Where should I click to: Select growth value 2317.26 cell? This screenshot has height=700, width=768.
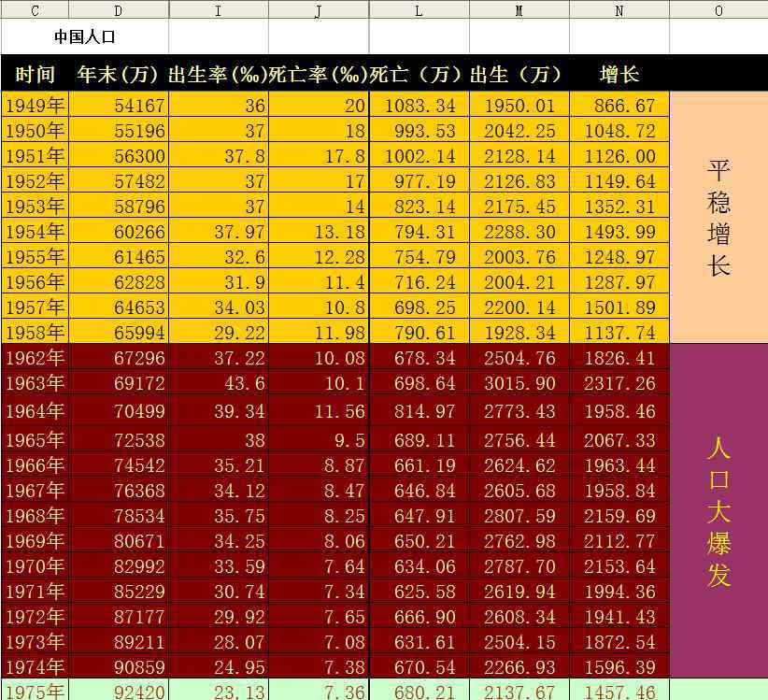point(619,383)
